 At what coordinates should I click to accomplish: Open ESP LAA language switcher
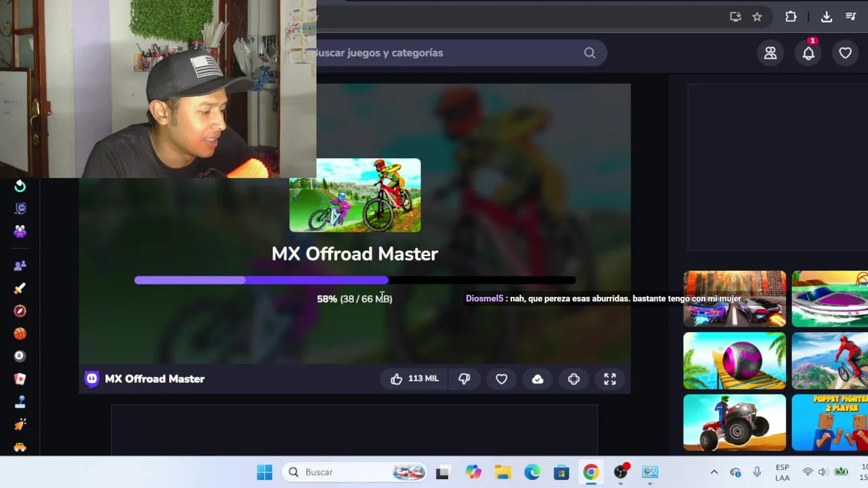click(783, 472)
